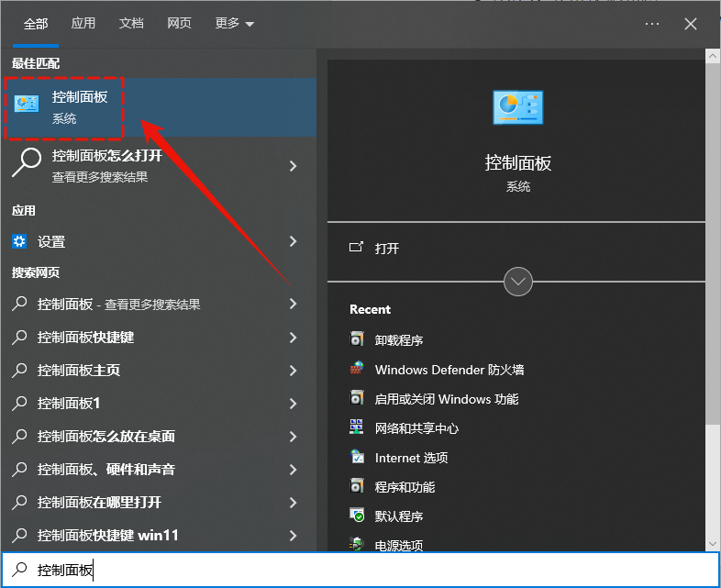
Task: Expand the arrow beside 设置 app
Action: pos(294,242)
